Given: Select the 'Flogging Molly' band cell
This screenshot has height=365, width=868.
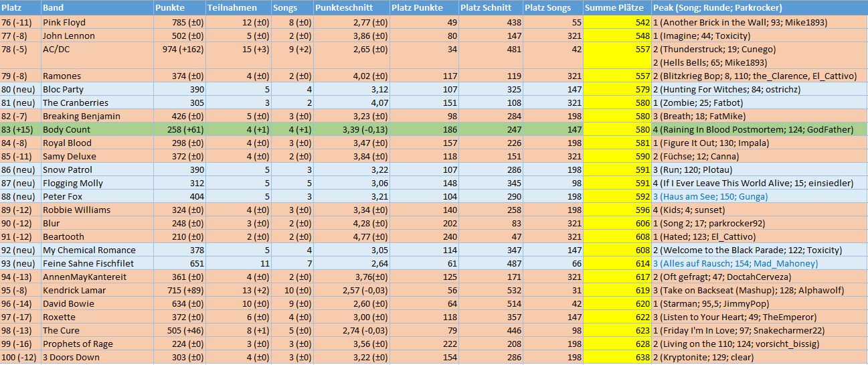Looking at the screenshot, I should [x=96, y=183].
